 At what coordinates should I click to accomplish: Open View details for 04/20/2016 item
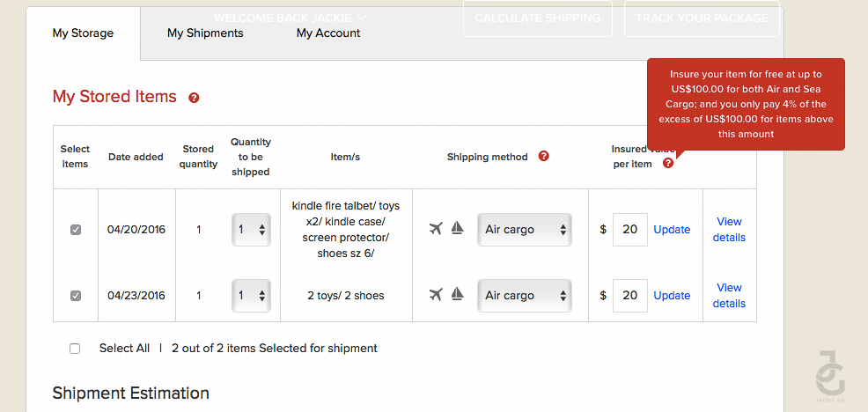coord(729,229)
